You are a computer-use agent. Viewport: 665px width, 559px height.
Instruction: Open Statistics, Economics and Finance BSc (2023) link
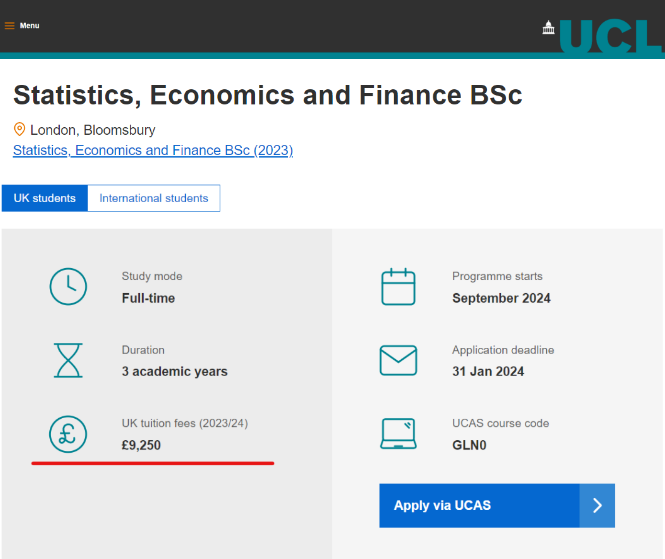(153, 150)
